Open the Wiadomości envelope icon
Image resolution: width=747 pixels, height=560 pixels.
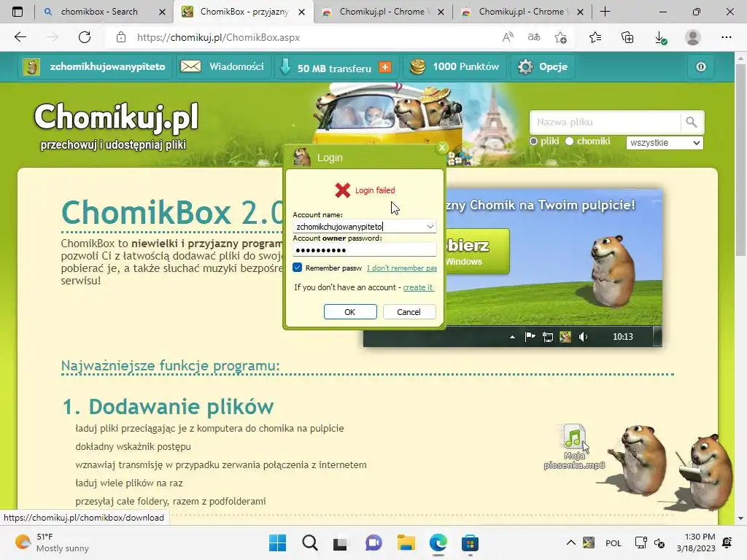(x=190, y=66)
